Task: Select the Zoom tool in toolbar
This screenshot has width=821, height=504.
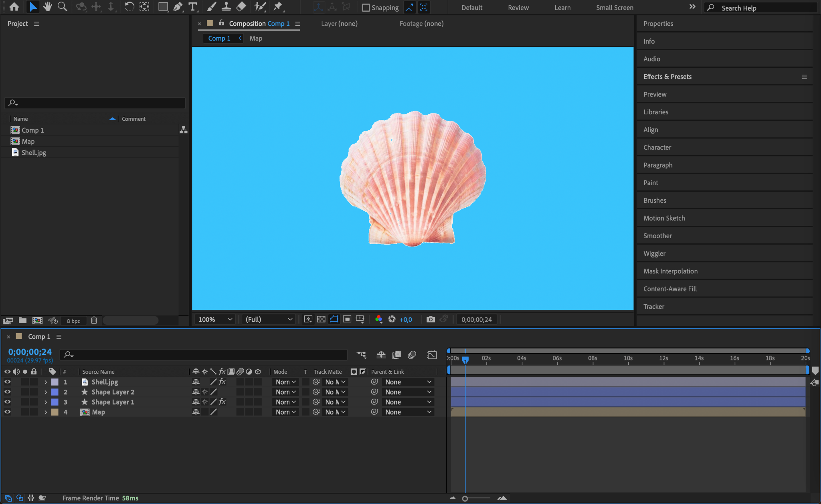Action: pos(62,7)
